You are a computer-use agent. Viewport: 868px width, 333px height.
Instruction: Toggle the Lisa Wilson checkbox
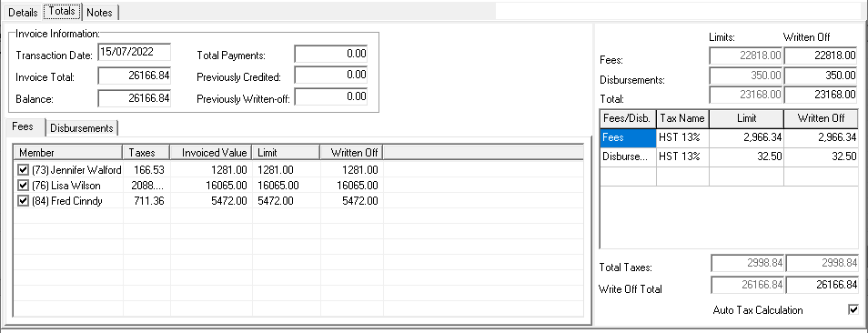coord(24,186)
